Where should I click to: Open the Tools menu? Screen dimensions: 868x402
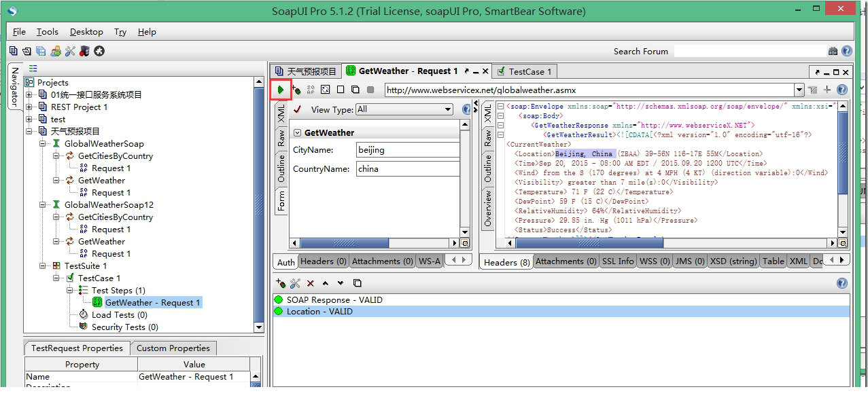point(48,32)
